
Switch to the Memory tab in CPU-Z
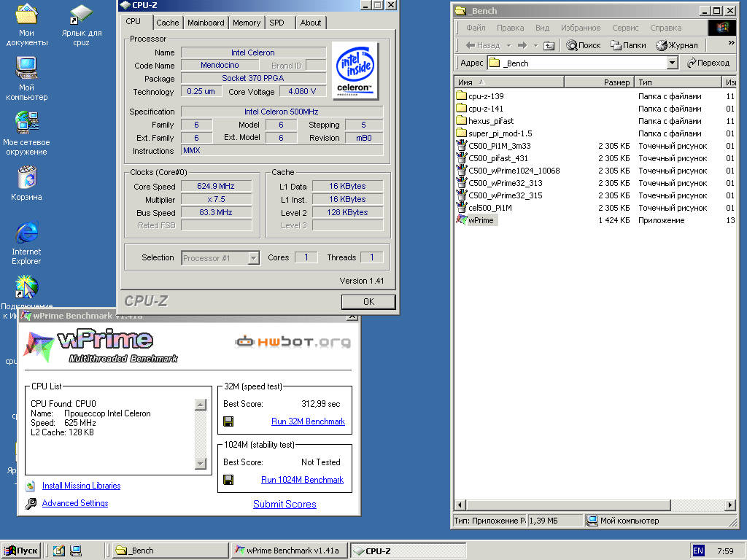tap(247, 23)
